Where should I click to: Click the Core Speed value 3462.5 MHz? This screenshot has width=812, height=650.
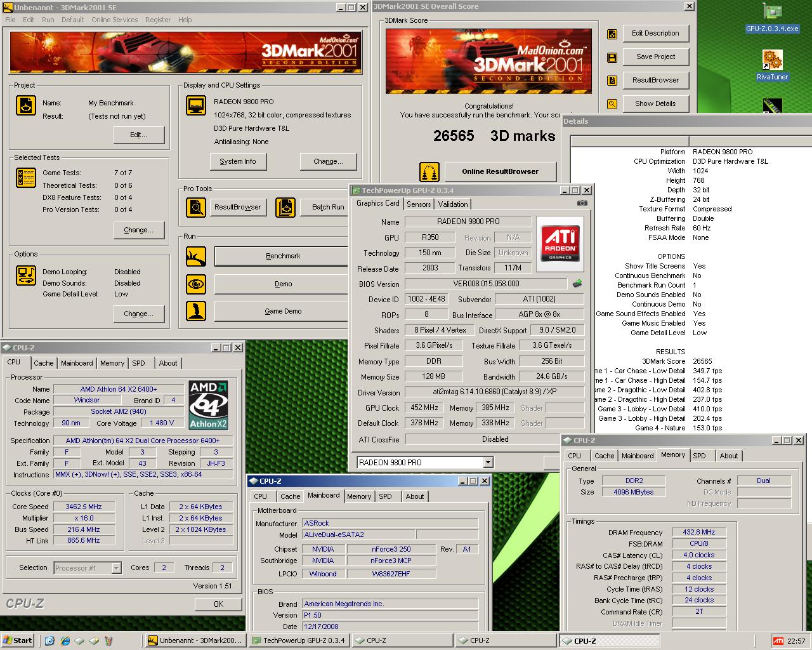[84, 507]
